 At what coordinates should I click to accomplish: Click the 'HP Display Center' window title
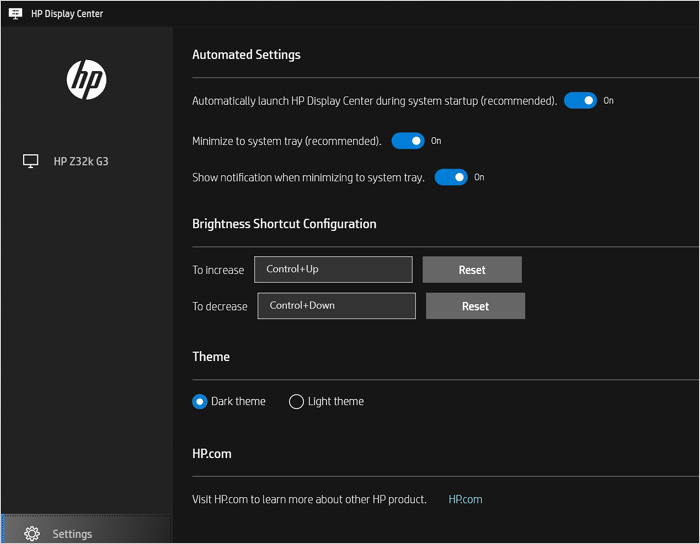point(67,14)
